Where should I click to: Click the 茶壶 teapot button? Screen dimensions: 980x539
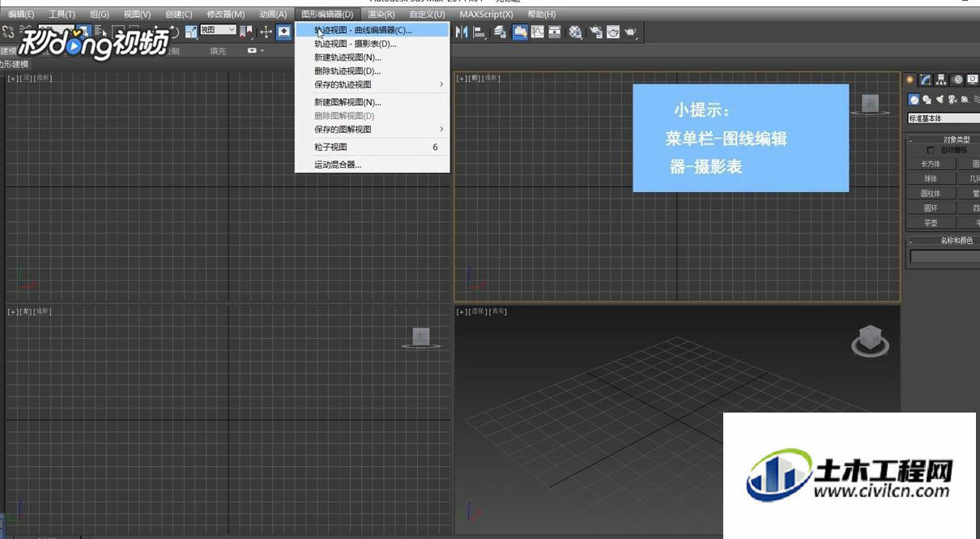[931, 223]
